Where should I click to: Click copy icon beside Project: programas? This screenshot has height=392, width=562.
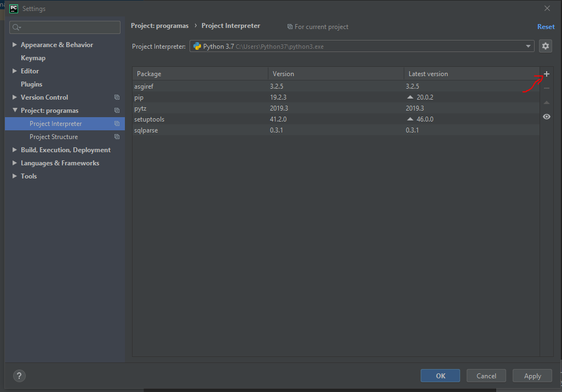117,111
